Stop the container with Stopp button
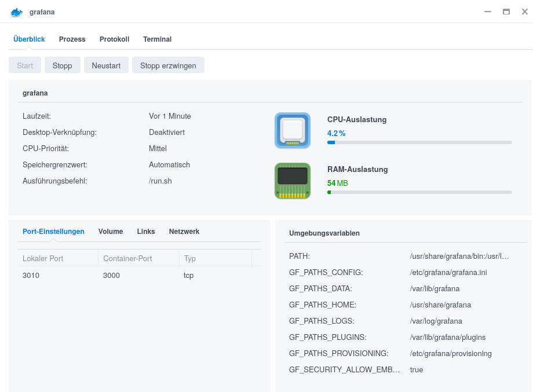This screenshot has width=533, height=392. 62,65
